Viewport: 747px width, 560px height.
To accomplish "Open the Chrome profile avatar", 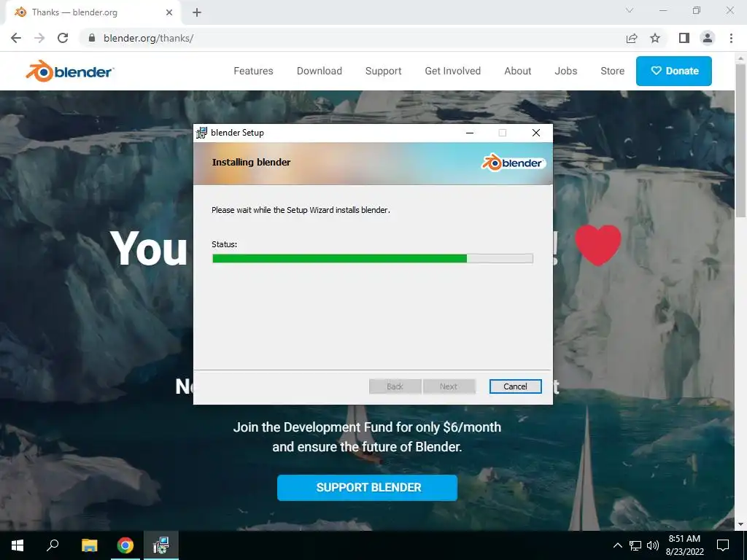I will point(708,38).
